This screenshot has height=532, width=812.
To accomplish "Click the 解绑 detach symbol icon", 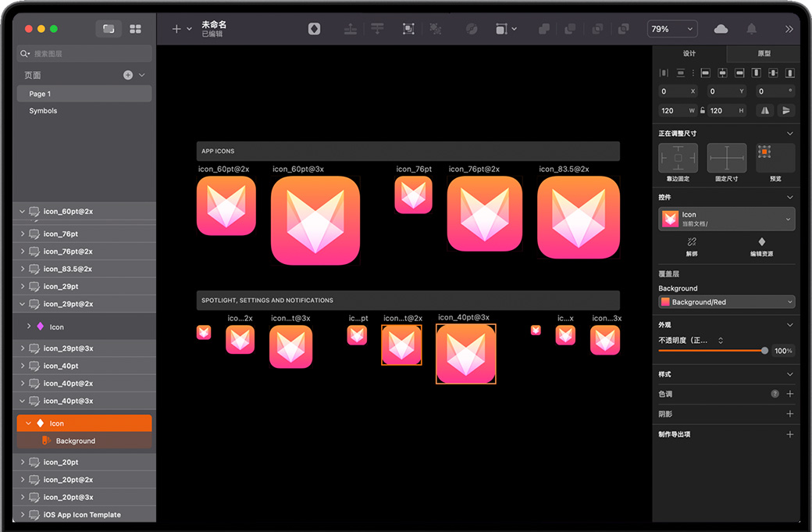I will 691,242.
